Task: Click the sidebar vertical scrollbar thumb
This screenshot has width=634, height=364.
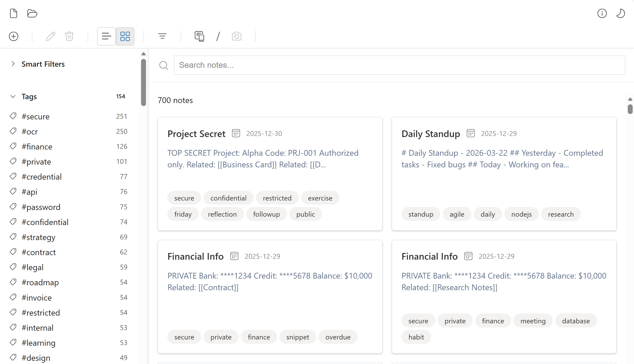Action: [143, 82]
